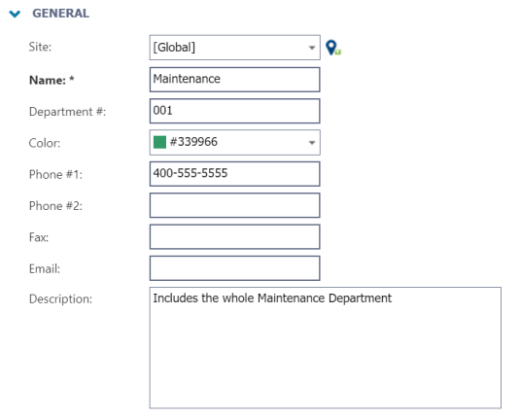Select the Phone #1 field 400-555-5555
Viewport: 520px width, 420px height.
(235, 174)
